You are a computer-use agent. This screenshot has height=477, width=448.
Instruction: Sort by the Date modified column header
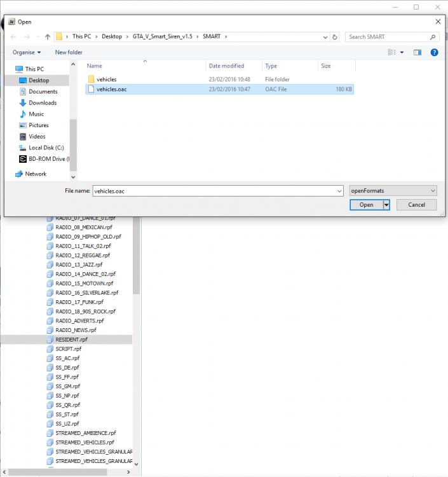point(226,66)
